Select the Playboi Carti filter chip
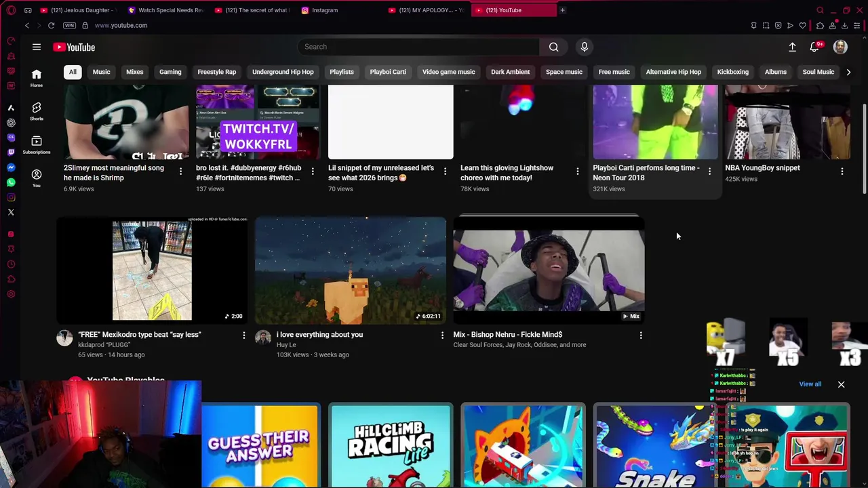Viewport: 868px width, 488px height. 388,72
